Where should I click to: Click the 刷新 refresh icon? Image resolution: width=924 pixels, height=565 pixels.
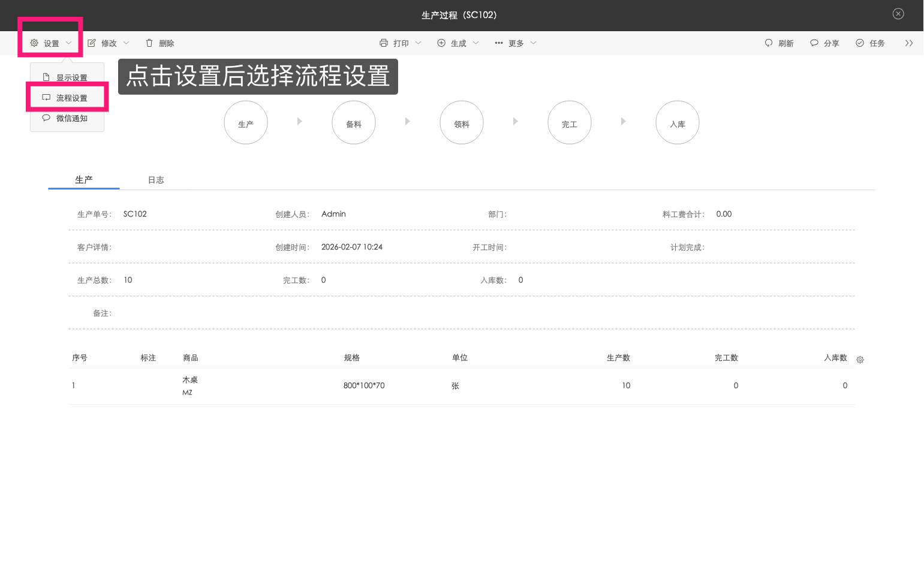click(x=769, y=43)
